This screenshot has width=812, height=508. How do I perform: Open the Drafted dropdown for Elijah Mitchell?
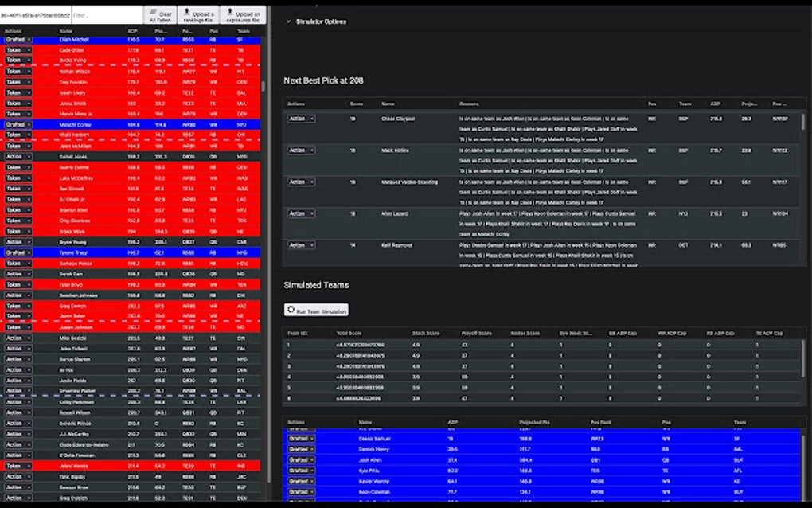(16, 39)
